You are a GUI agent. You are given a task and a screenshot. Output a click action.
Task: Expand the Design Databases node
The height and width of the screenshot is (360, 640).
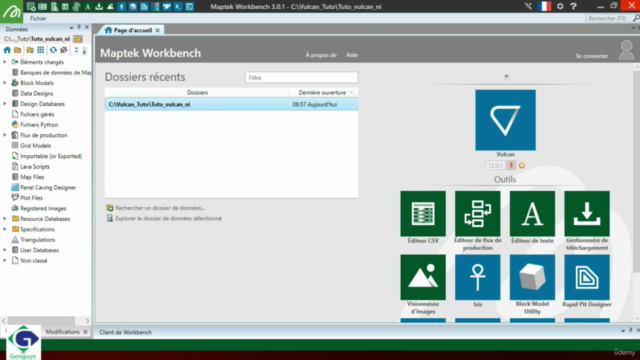(5, 104)
